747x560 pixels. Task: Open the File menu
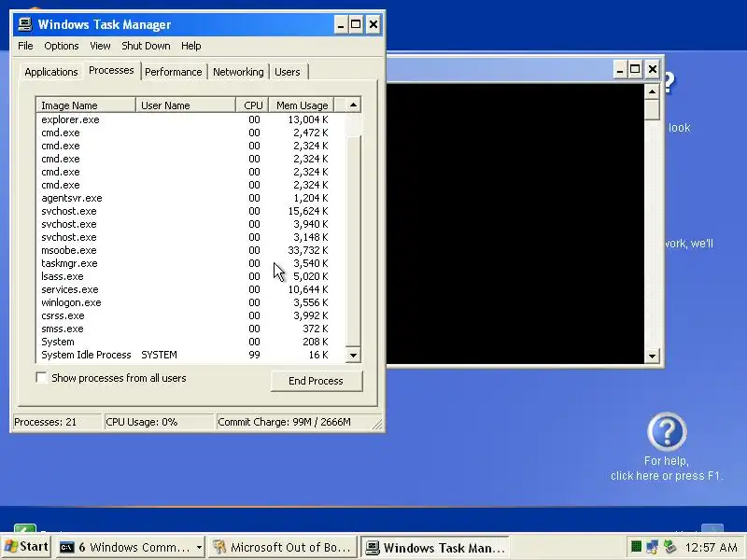point(25,46)
